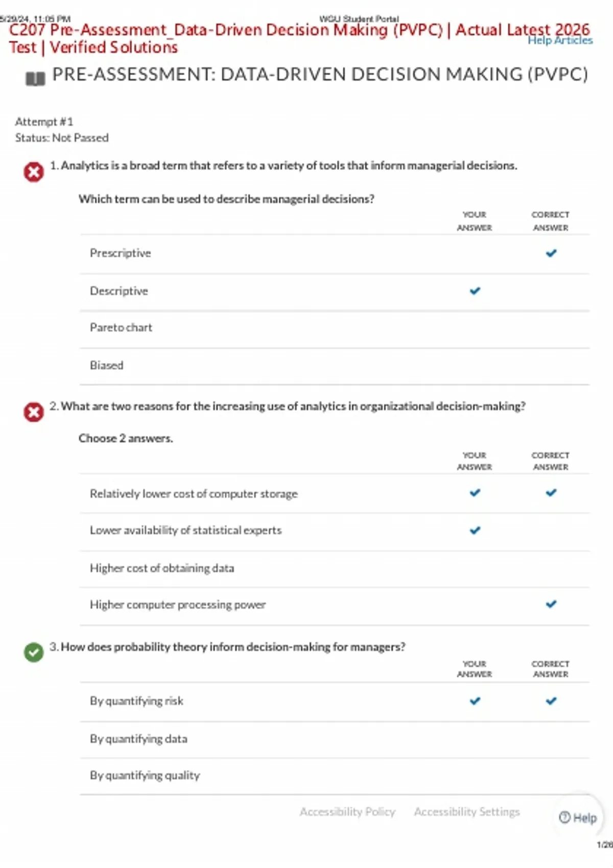This screenshot has width=613, height=868.
Task: Select the By quantifying data answer row
Action: [x=335, y=740]
